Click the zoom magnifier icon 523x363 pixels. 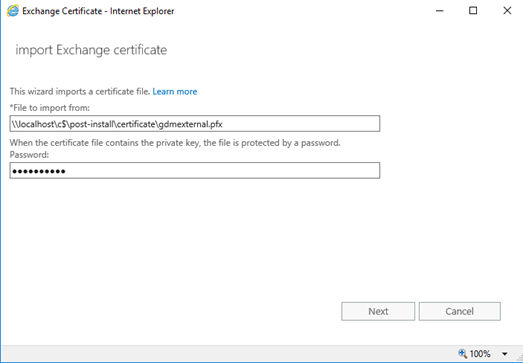pos(462,353)
